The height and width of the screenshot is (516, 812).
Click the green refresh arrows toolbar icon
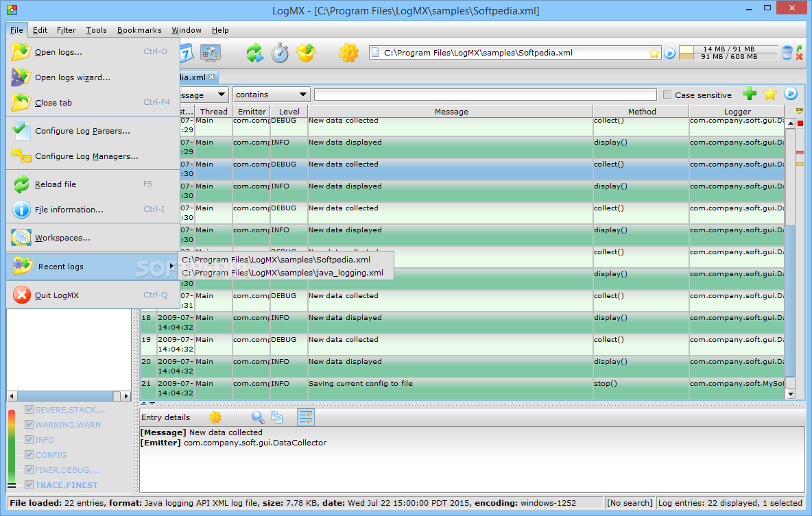(x=254, y=53)
